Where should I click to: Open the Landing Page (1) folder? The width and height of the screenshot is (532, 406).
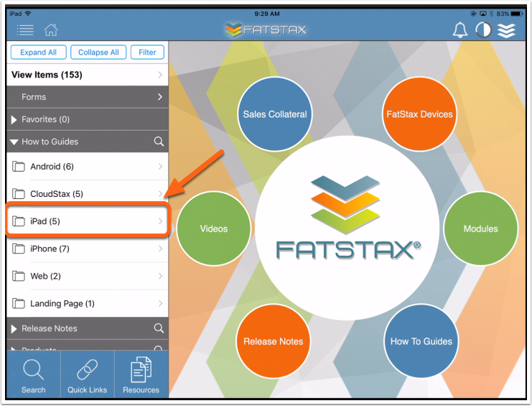[87, 303]
